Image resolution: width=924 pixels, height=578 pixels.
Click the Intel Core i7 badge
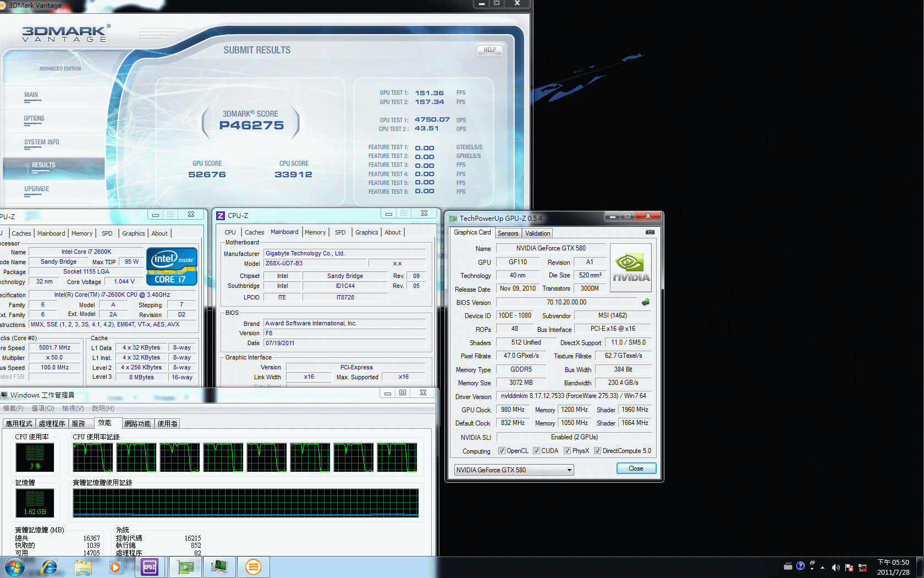(172, 266)
